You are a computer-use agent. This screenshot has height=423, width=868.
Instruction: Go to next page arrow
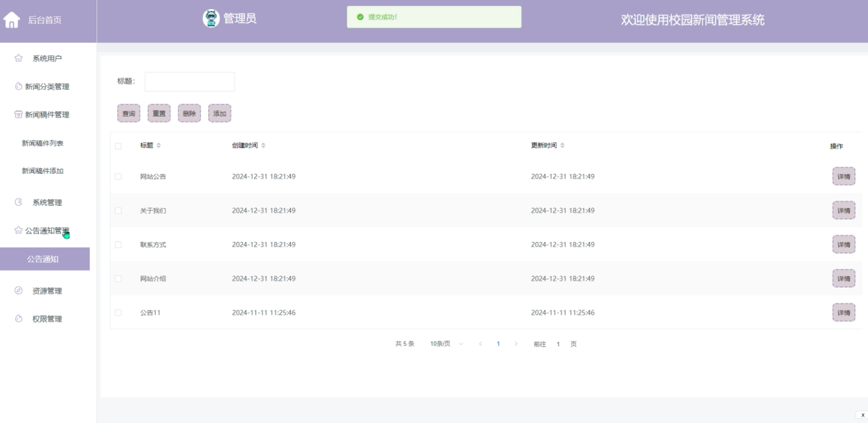click(516, 344)
